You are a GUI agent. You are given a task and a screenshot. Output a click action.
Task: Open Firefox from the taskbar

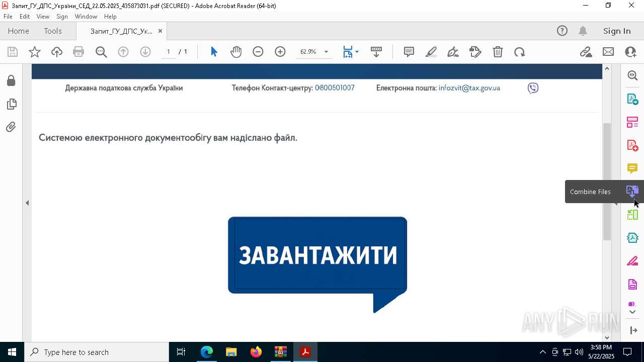coord(256,352)
